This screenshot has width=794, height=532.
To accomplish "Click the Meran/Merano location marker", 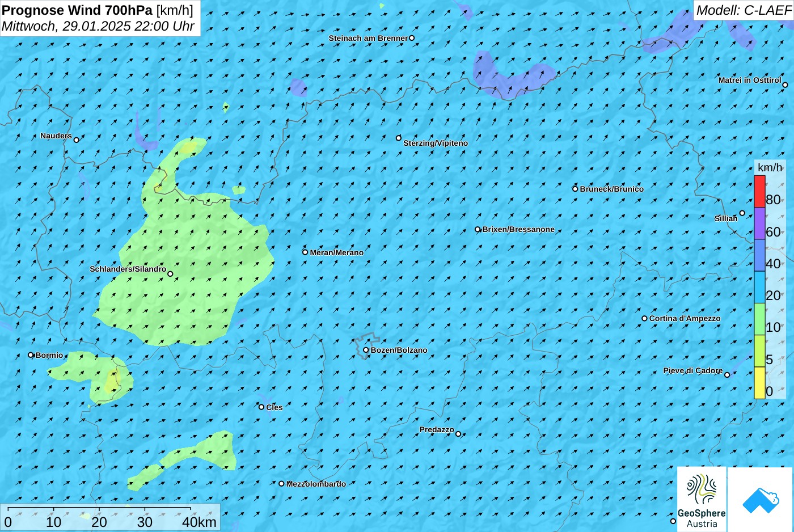I will coord(305,252).
